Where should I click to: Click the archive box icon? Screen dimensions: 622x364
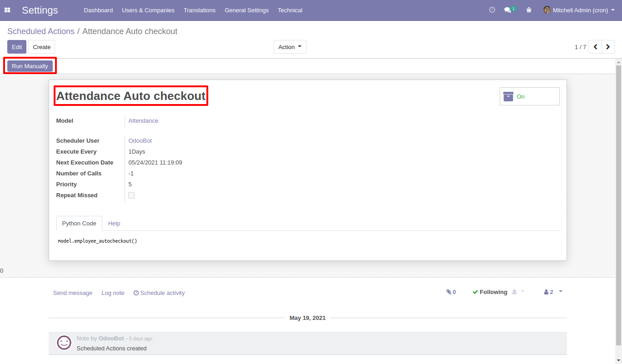pos(508,96)
